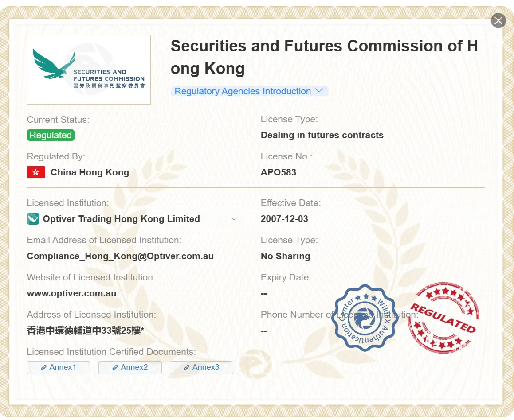Click the license number APO583
The height and width of the screenshot is (420, 514).
(279, 172)
